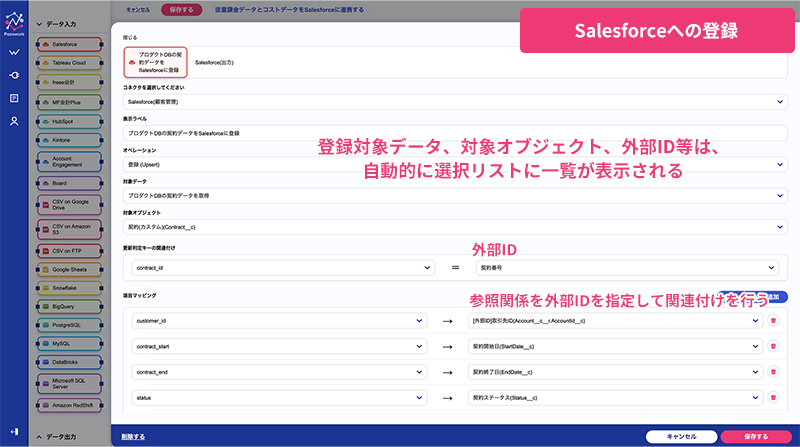Open the connector plug icon in sidebar
Viewport: 800px width, 447px height.
coord(14,75)
